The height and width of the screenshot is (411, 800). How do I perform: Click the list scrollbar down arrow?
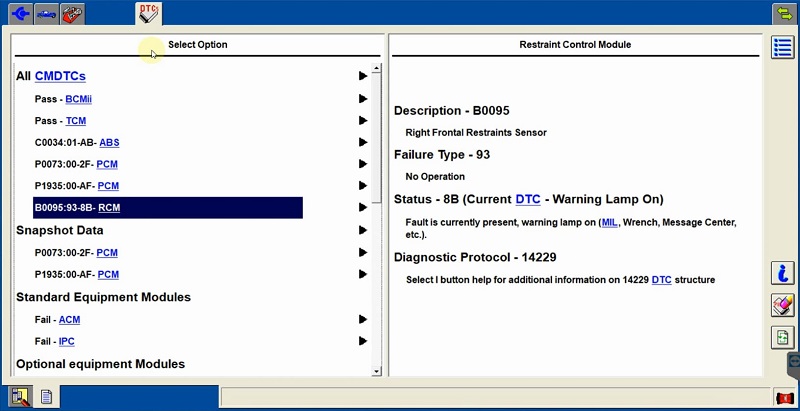tap(377, 372)
